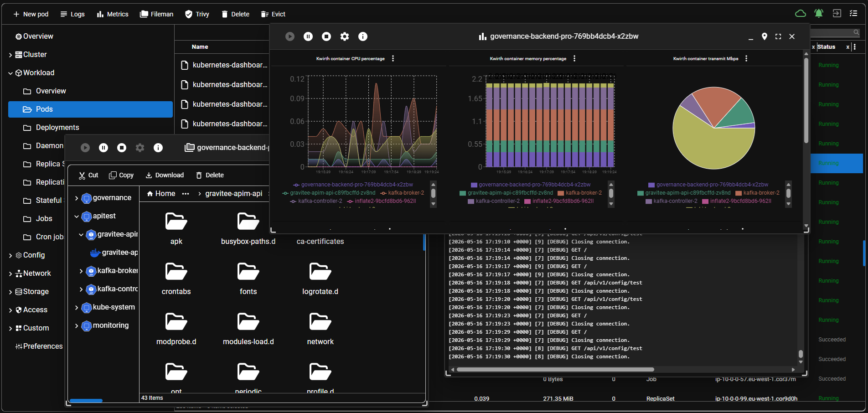Open Storage section in the sidebar

(32, 292)
